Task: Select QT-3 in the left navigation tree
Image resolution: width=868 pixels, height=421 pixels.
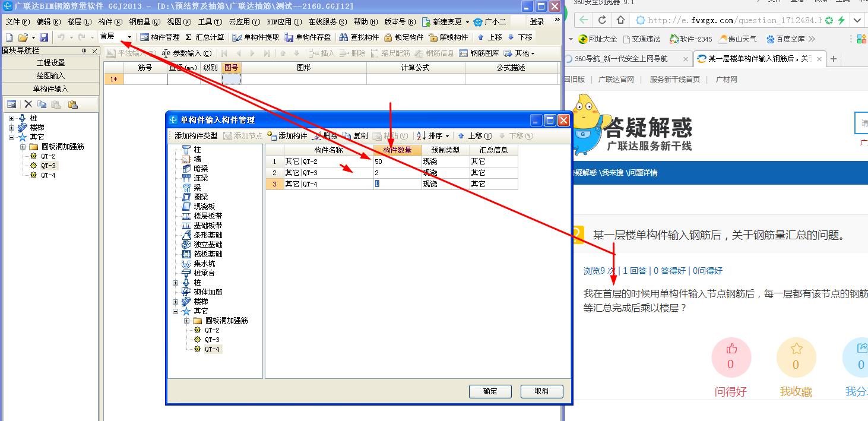Action: click(48, 166)
